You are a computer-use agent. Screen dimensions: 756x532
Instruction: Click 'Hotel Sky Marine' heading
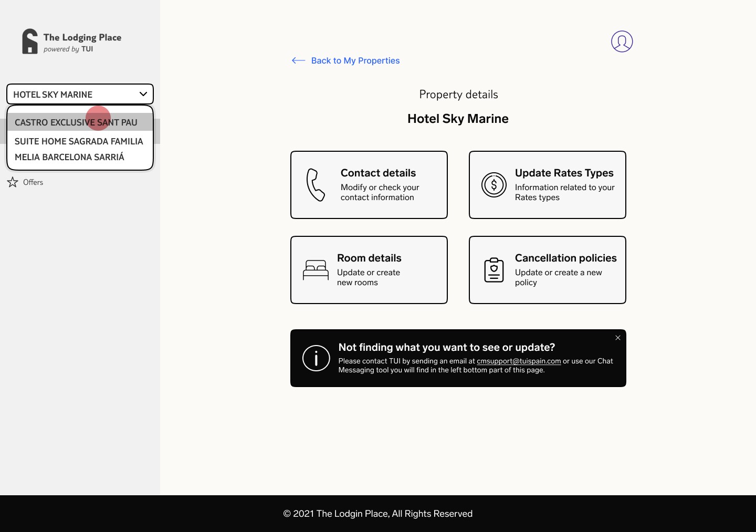coord(458,119)
